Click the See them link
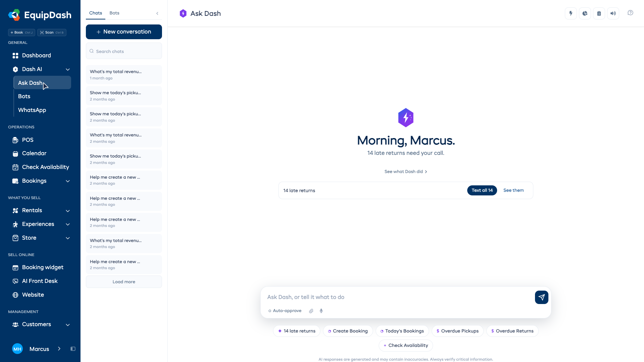Screen dimensions: 644x362 click(514, 190)
